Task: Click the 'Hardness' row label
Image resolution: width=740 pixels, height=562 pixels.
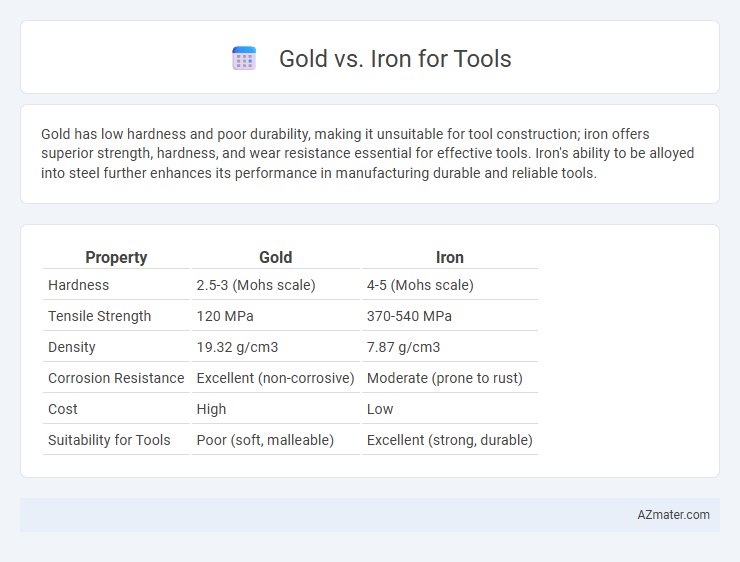Action: coord(78,285)
